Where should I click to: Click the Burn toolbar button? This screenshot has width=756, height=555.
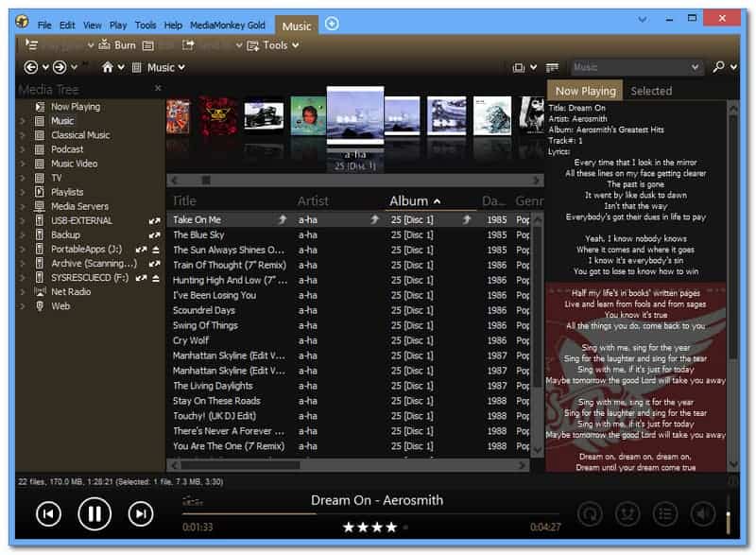tap(116, 44)
